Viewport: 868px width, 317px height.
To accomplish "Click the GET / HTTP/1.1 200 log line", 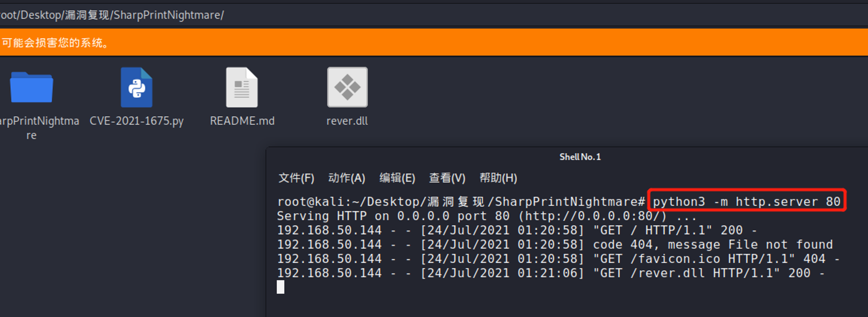I will pyautogui.click(x=517, y=230).
